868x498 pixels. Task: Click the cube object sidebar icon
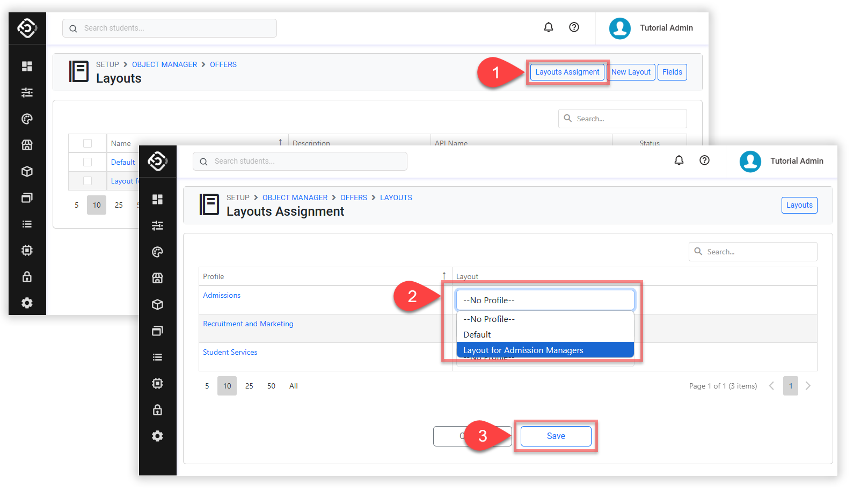(157, 305)
